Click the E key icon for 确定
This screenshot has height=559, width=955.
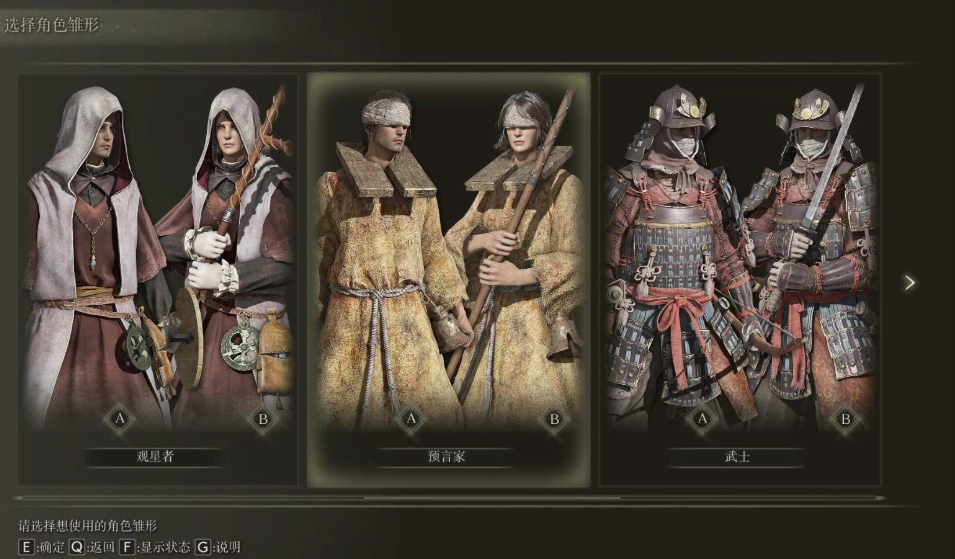26,547
